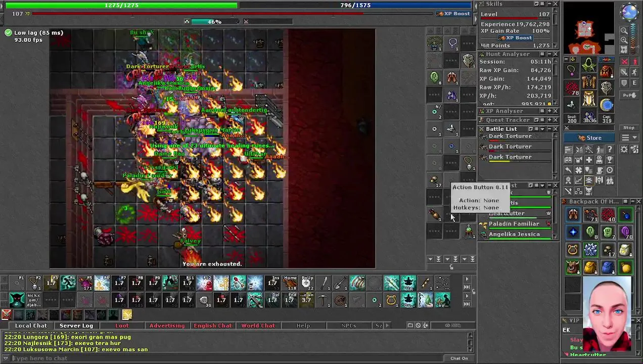Click the armor slot in equipment
The width and height of the screenshot is (643, 364).
pyautogui.click(x=589, y=82)
